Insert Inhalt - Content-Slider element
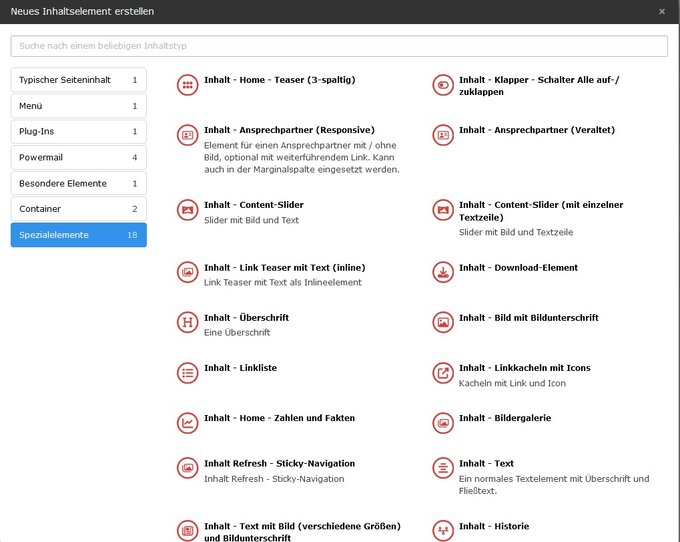This screenshot has width=680, height=542. [x=253, y=205]
